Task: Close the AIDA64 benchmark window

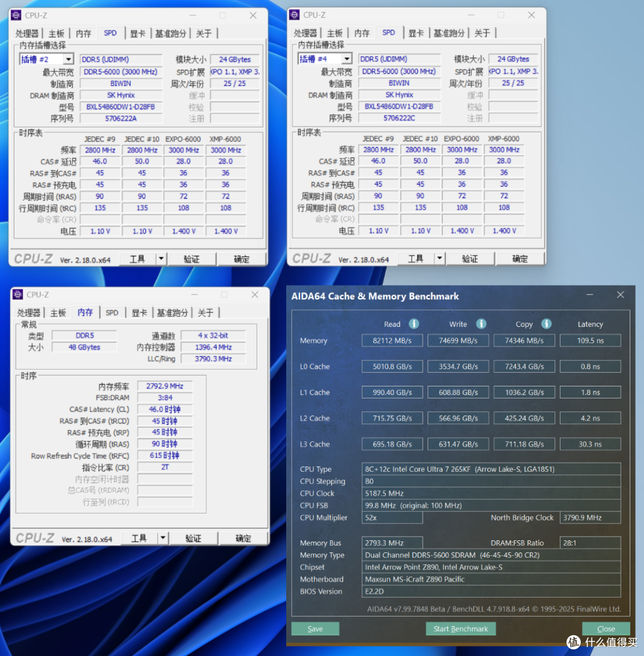Action: 620,295
